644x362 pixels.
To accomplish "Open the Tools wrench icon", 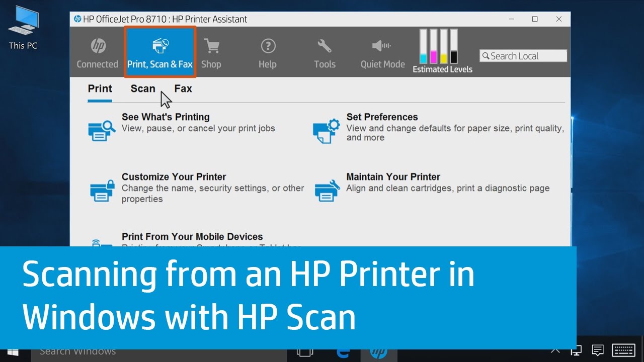I will (x=325, y=46).
